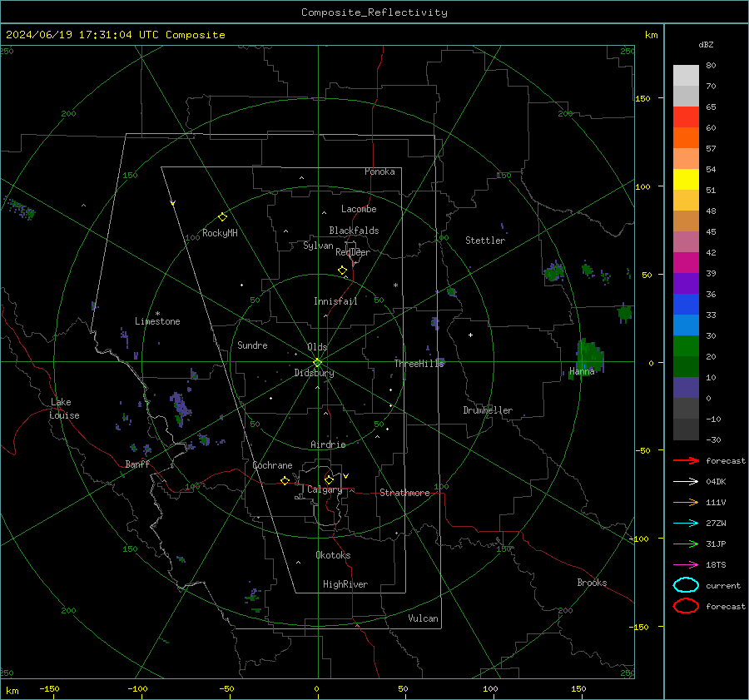
Task: Click the red forecast ellipse icon
Action: pyautogui.click(x=686, y=606)
